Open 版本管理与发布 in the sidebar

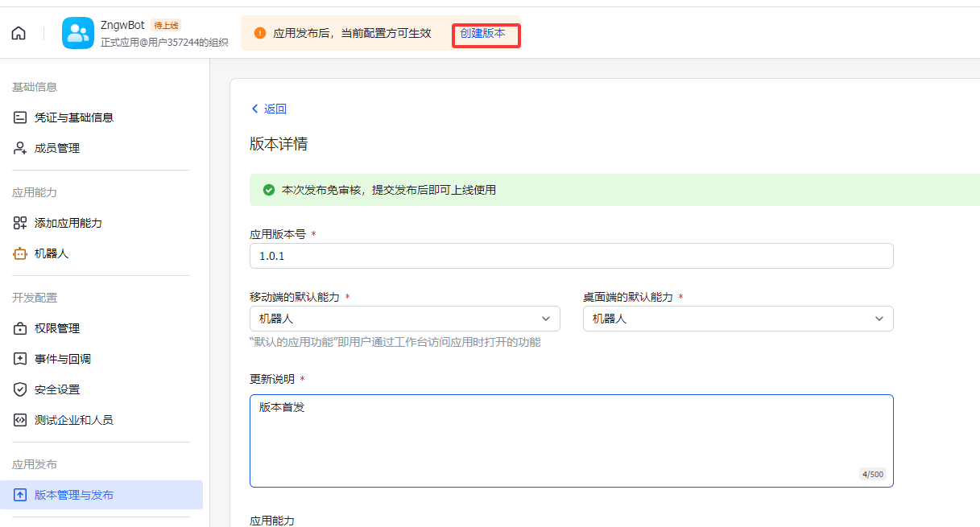tap(74, 495)
